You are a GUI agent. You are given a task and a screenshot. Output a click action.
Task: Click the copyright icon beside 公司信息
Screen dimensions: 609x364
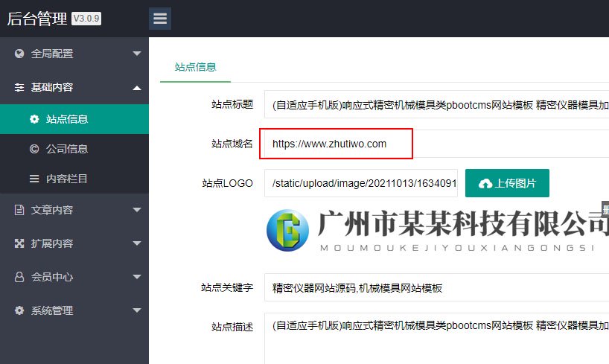34,149
